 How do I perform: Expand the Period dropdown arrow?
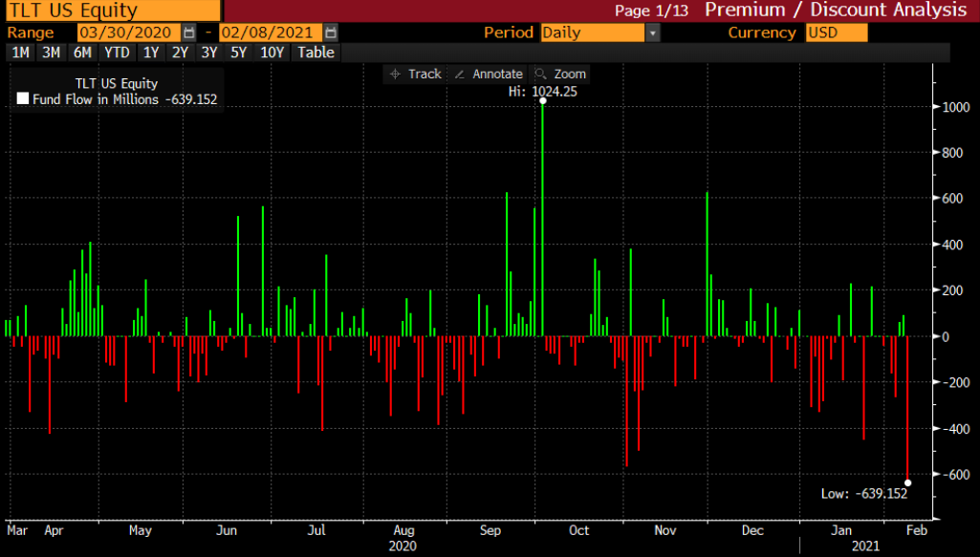point(652,32)
